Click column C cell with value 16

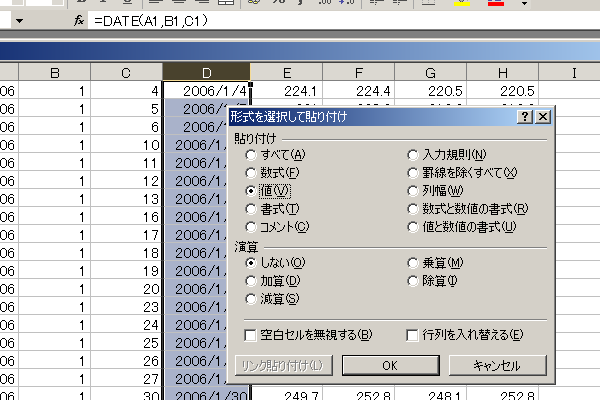click(126, 217)
